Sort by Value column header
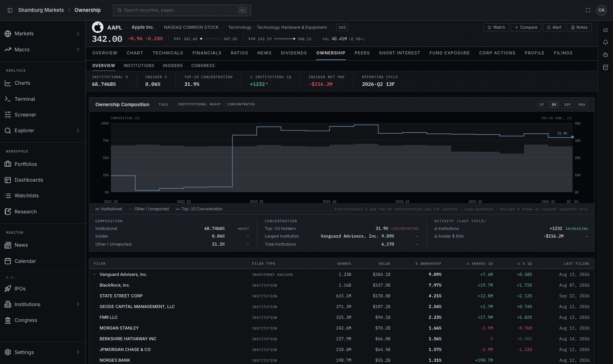 click(384, 264)
